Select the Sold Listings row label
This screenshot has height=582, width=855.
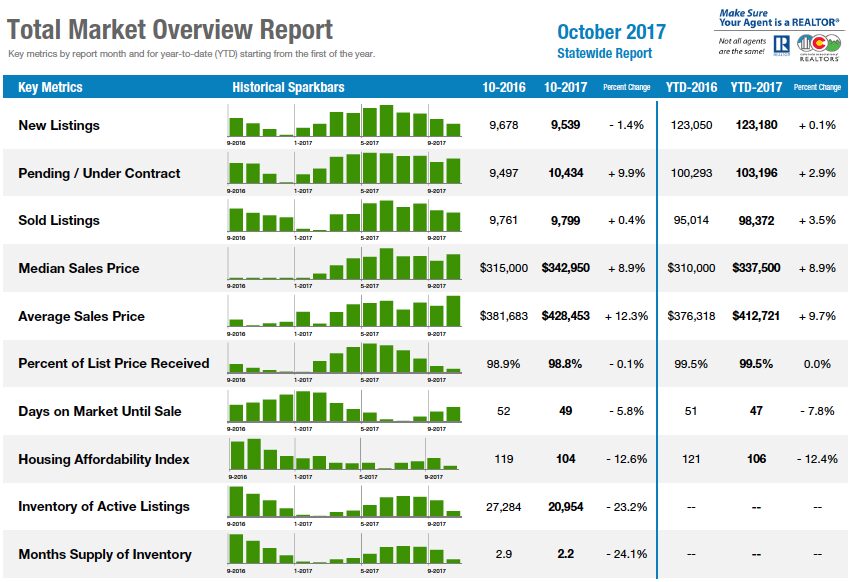[59, 220]
